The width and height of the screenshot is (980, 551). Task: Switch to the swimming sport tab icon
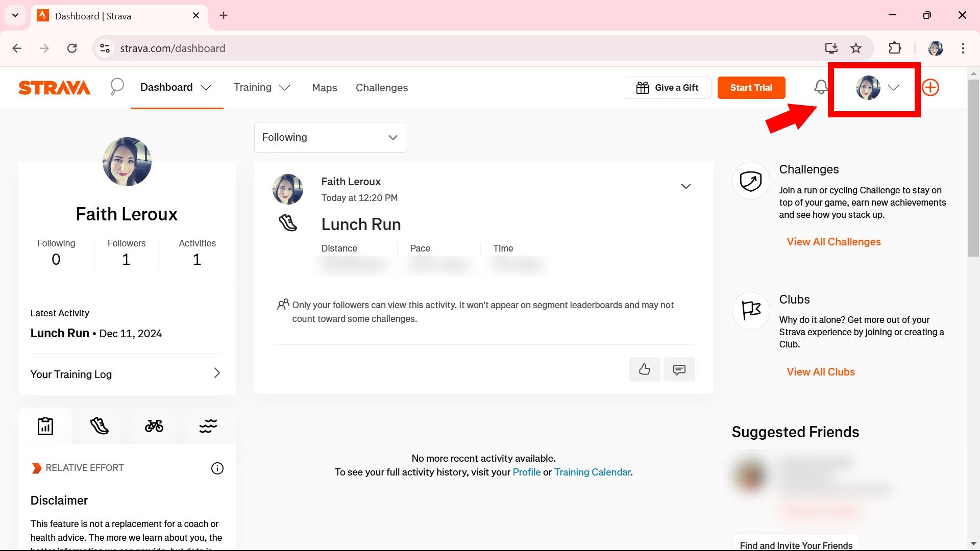208,425
